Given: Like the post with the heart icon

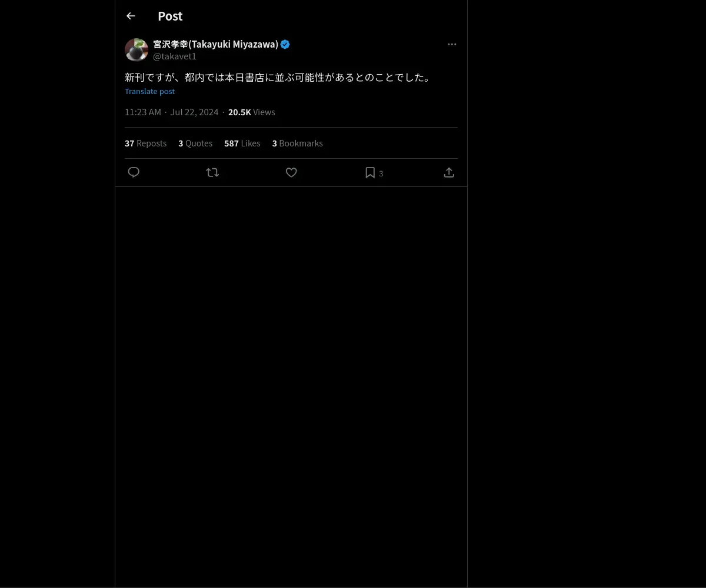Looking at the screenshot, I should pos(291,172).
